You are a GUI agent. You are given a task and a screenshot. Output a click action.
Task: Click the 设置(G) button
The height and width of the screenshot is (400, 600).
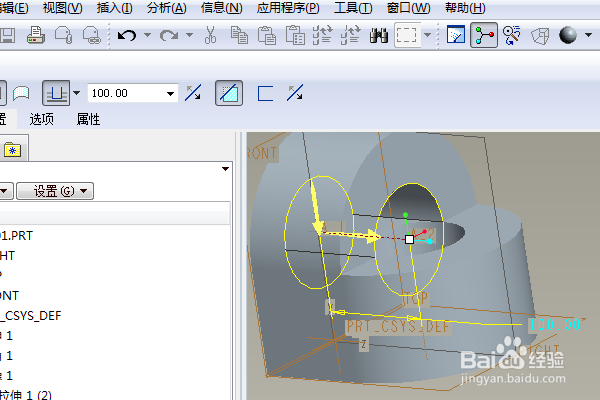55,191
